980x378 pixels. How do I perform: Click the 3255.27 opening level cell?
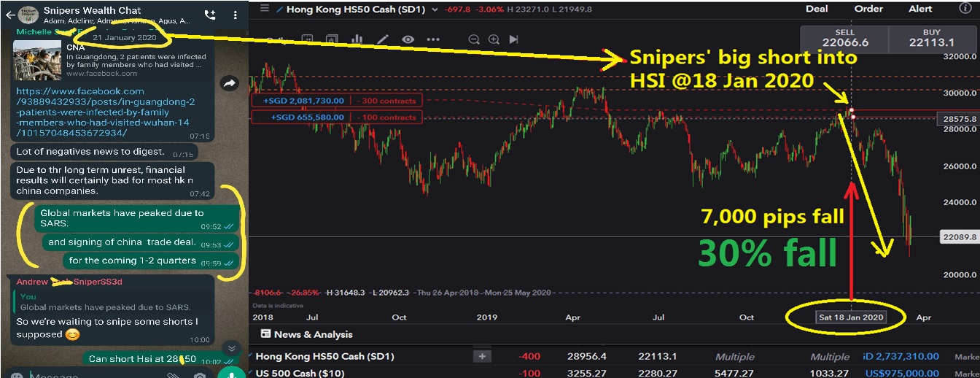(588, 374)
